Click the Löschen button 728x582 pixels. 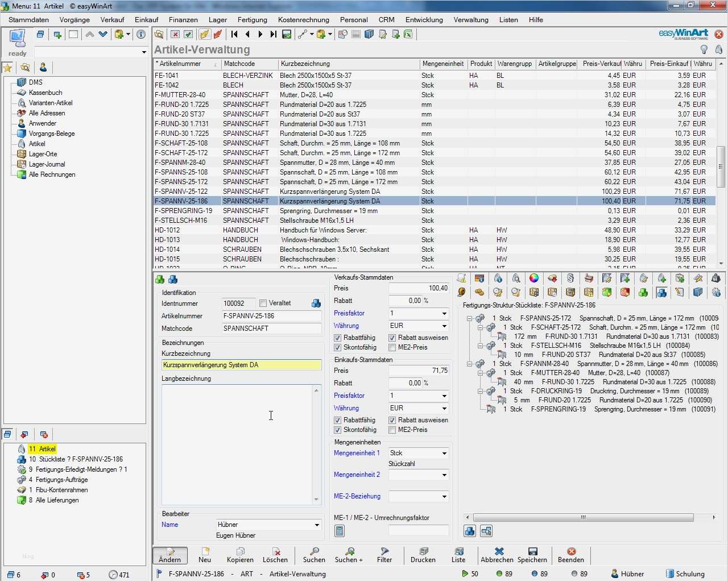(x=275, y=555)
